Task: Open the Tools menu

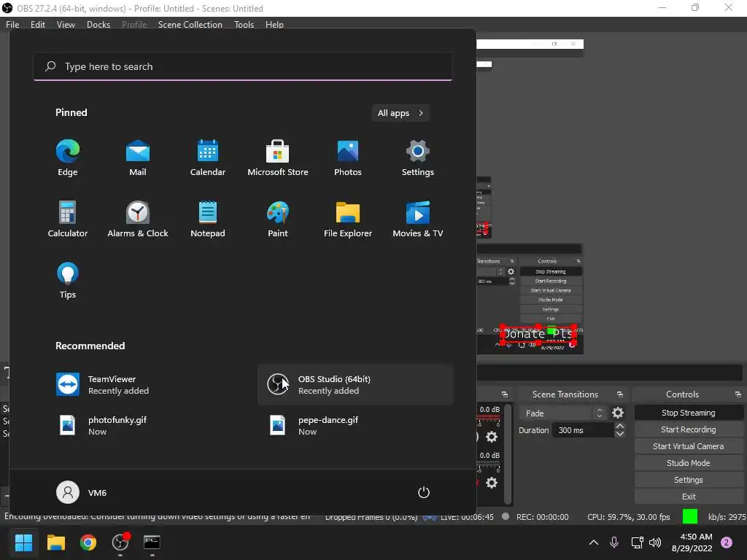Action: 244,24
